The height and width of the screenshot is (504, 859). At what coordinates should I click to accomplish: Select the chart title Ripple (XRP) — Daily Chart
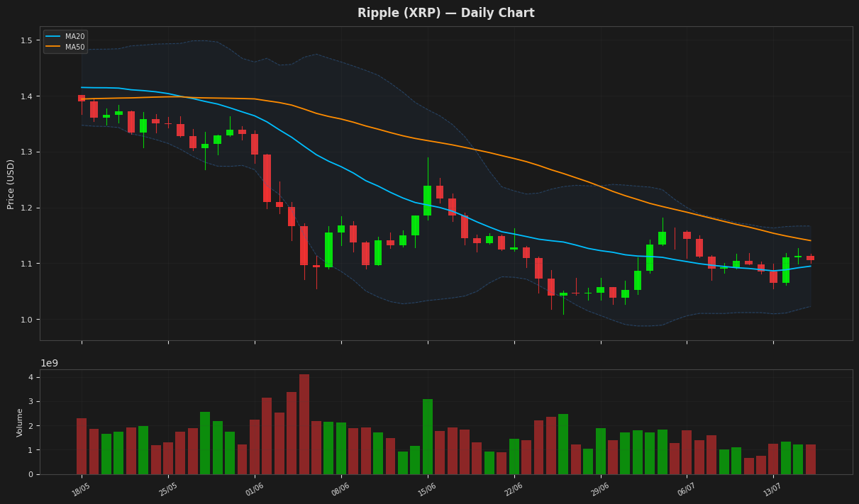coord(446,13)
